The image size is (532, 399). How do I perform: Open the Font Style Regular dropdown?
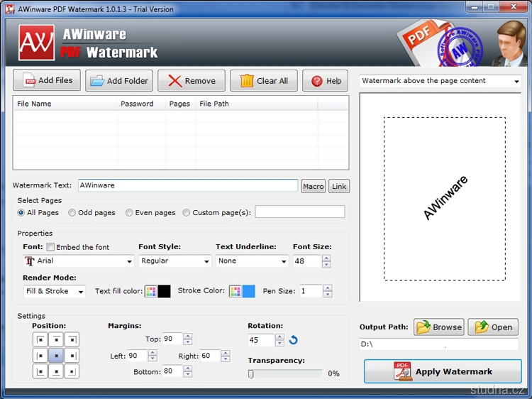[174, 261]
